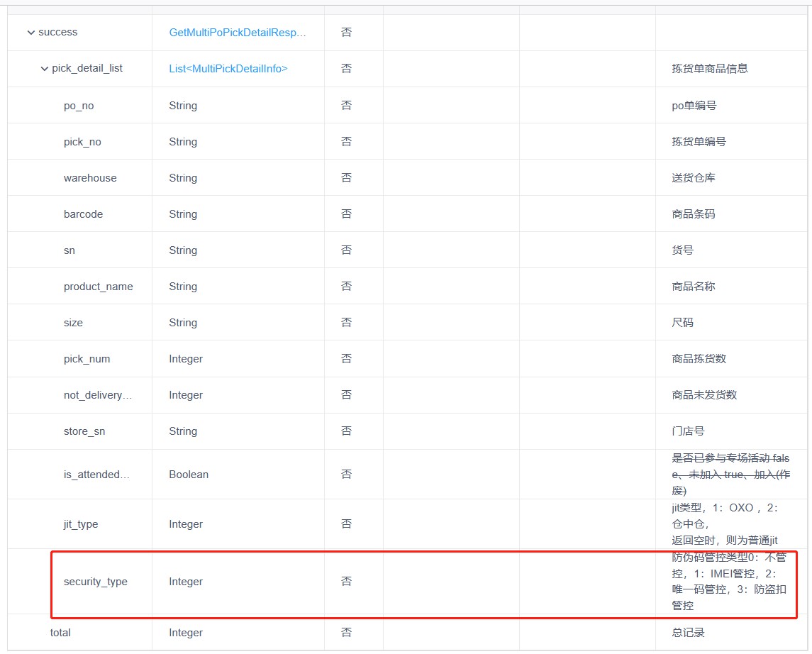
Task: Select the total field name
Action: click(60, 633)
